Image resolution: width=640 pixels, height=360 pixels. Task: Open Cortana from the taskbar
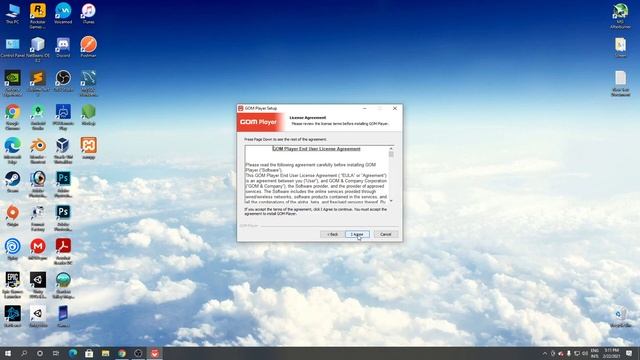40,353
